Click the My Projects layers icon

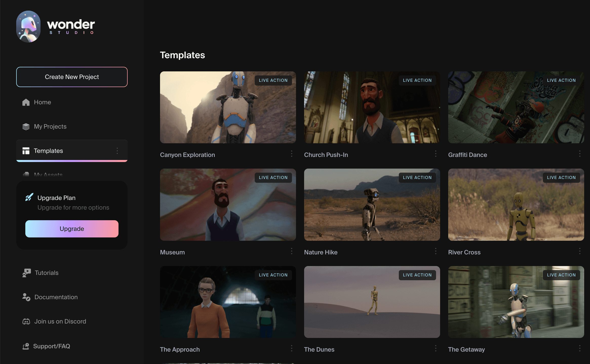point(26,127)
